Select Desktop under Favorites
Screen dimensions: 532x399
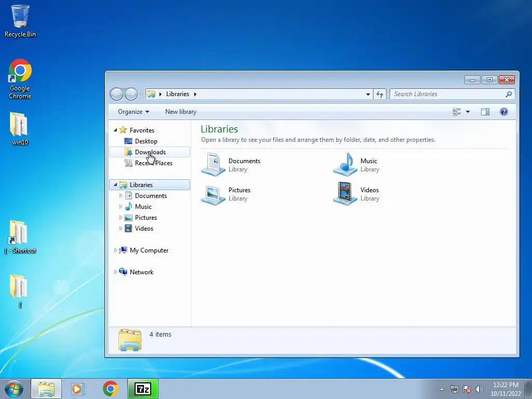tap(146, 141)
